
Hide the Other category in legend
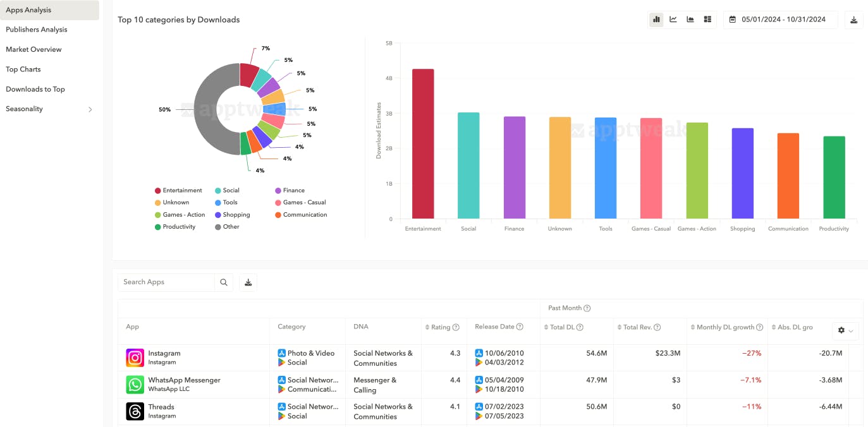tap(227, 227)
